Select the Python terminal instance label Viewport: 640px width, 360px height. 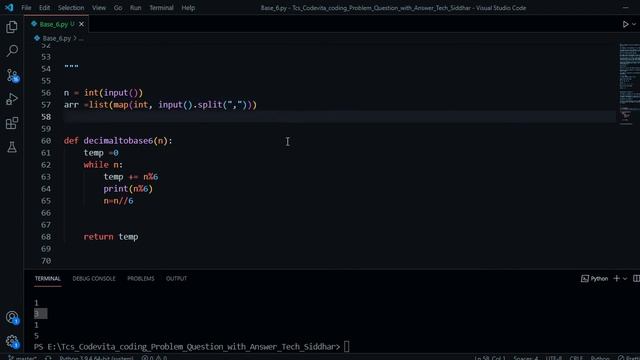[594, 278]
